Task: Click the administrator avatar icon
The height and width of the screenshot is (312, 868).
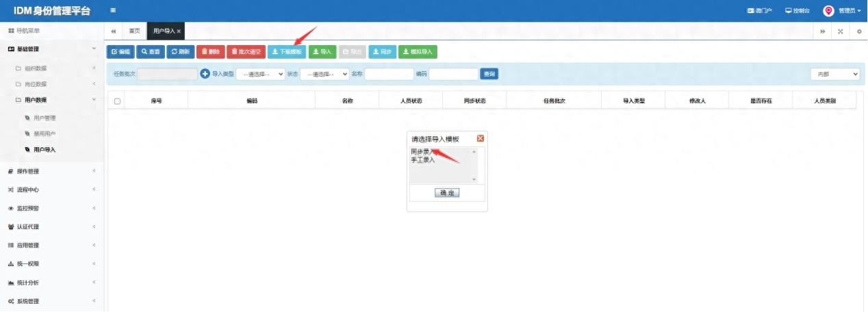Action: coord(828,11)
